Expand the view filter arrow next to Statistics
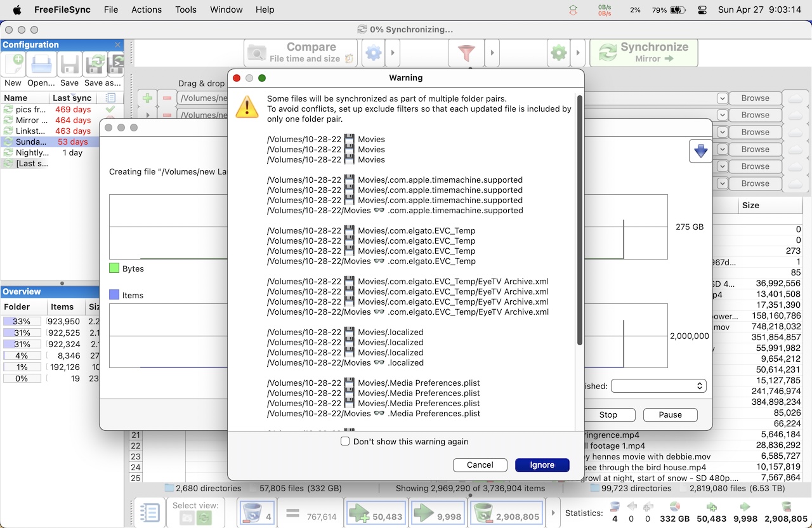This screenshot has height=528, width=812. 554,513
